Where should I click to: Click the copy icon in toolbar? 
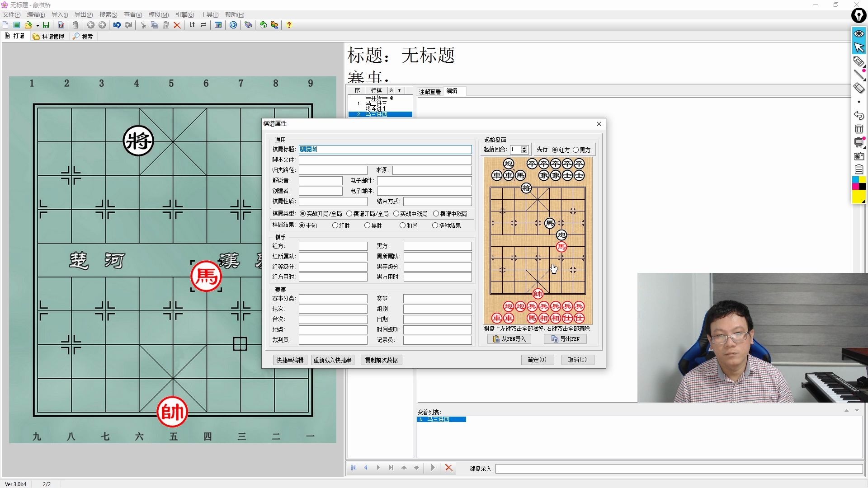[x=155, y=25]
